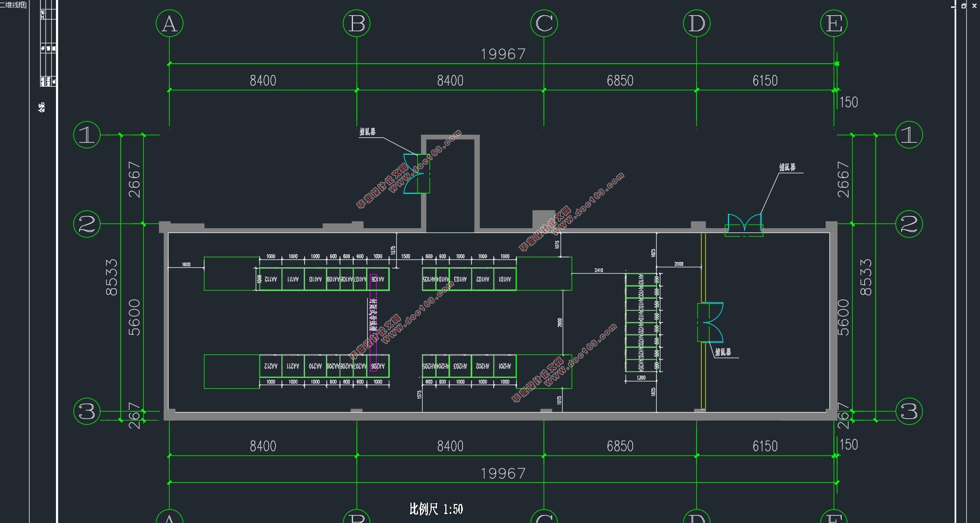
Task: Click the lower 6850 dimension text
Action: pyautogui.click(x=620, y=446)
